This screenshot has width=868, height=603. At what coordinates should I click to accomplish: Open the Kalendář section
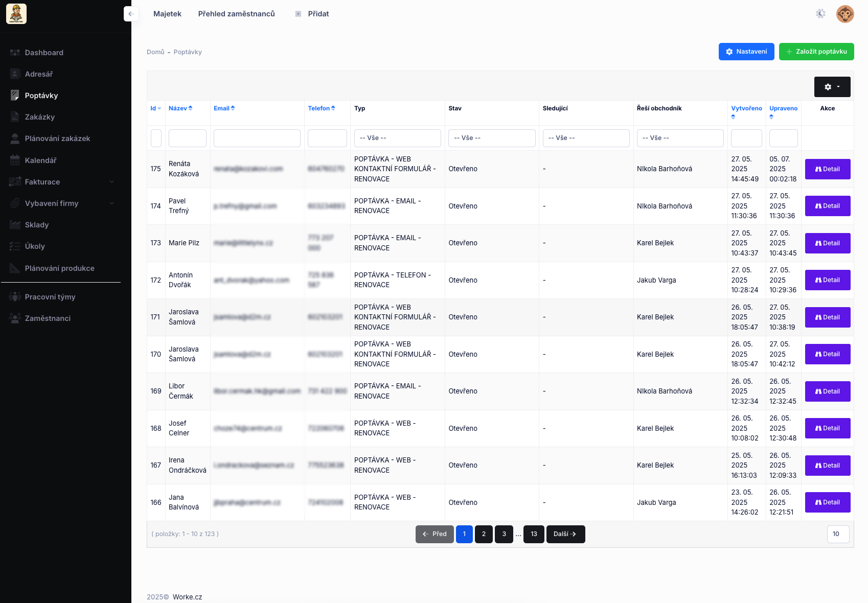(41, 160)
